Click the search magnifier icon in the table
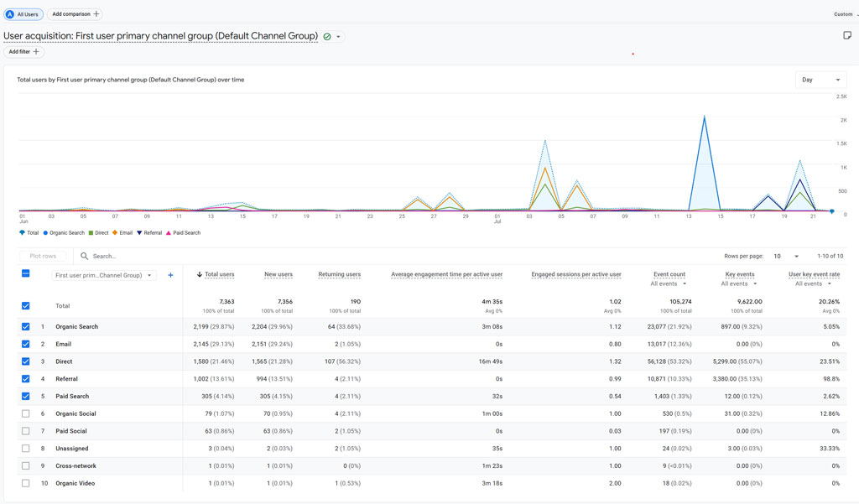The height and width of the screenshot is (504, 859). [x=84, y=256]
